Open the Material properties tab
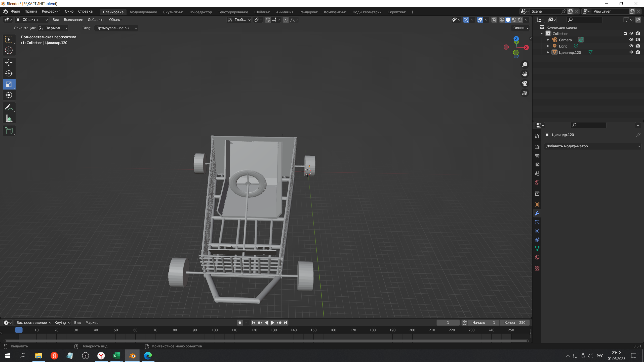This screenshot has width=644, height=362. pos(537,257)
